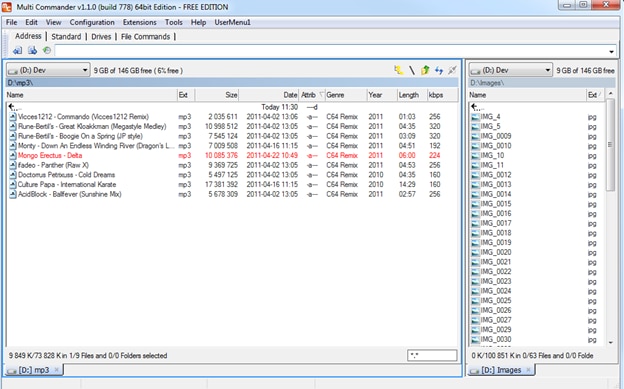624x389 pixels.
Task: Click image icon next to IMG_0020
Action: 475,252
